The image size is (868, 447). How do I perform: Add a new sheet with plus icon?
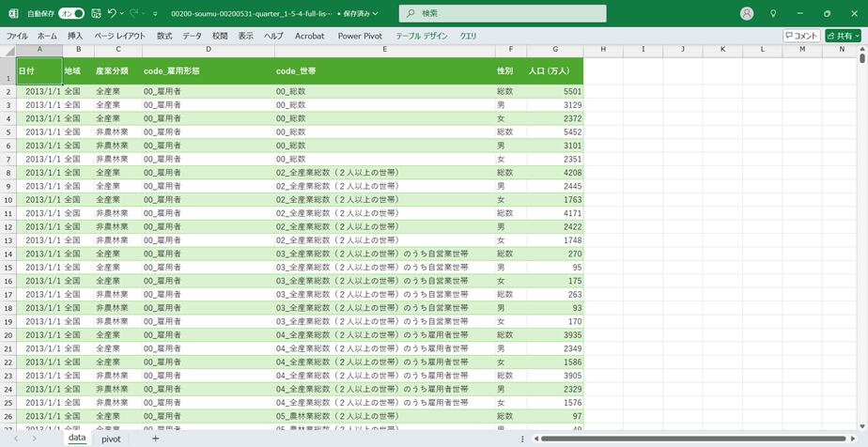pos(156,439)
